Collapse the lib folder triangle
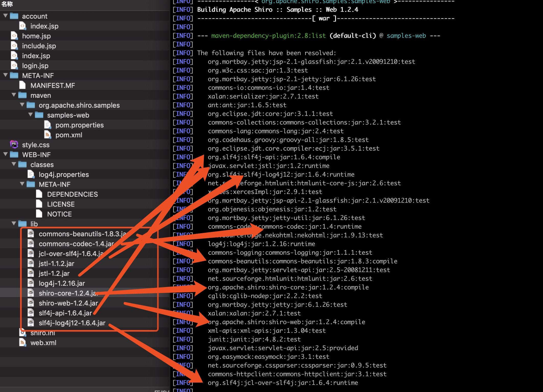The image size is (543, 392). pos(14,224)
